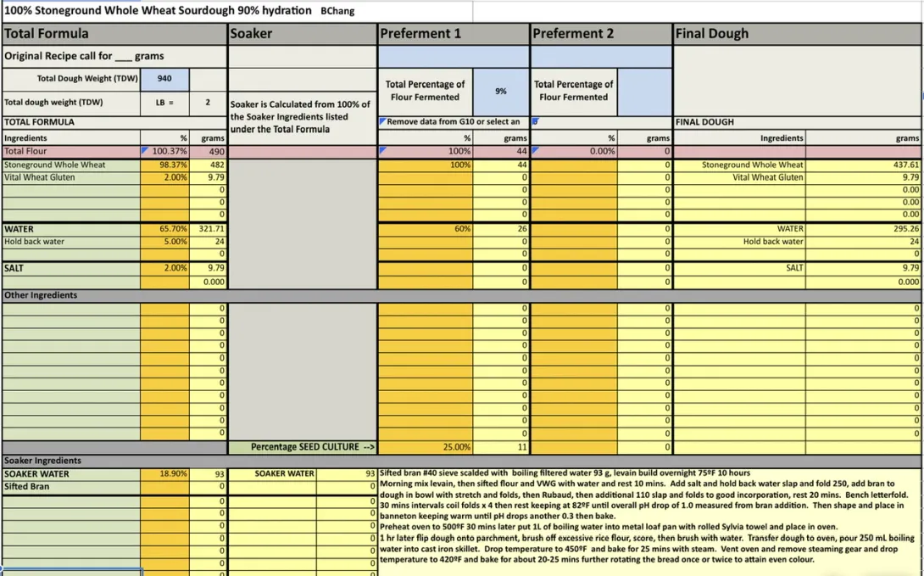Click the LB value cell showing 2
This screenshot has width=924, height=576.
click(x=208, y=102)
